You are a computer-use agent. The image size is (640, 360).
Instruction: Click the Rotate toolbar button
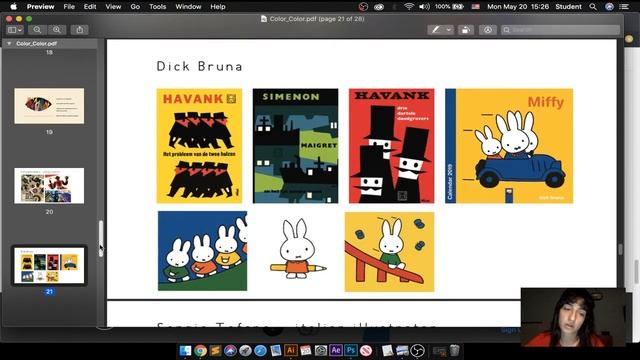pyautogui.click(x=465, y=30)
